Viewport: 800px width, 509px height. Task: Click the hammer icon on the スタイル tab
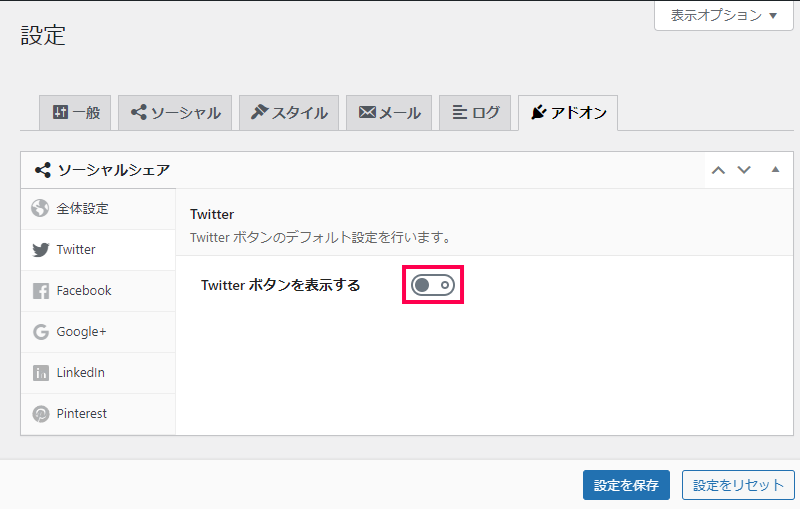[259, 112]
